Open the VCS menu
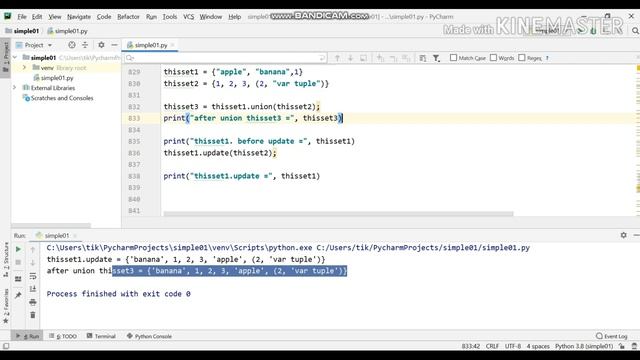Screen dimensions: 640x360 coord(188,17)
